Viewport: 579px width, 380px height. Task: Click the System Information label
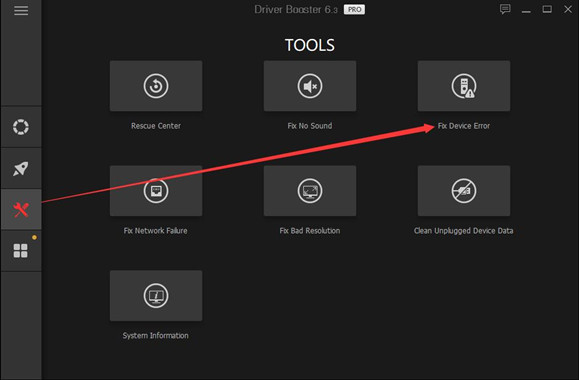pos(155,336)
